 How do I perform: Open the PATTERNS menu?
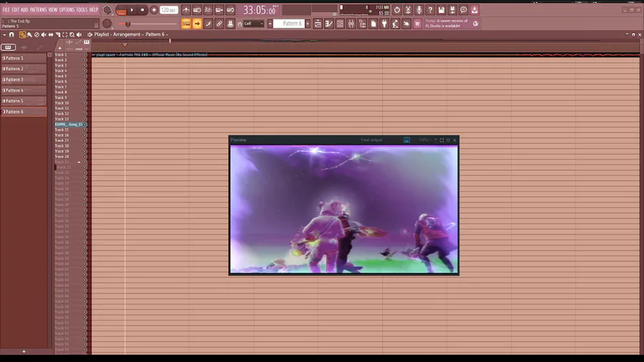(x=38, y=9)
